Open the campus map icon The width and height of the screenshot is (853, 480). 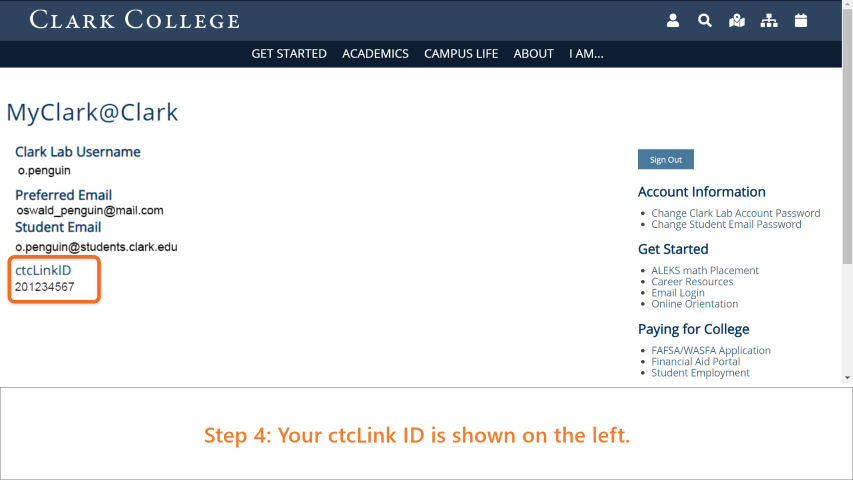coord(737,21)
